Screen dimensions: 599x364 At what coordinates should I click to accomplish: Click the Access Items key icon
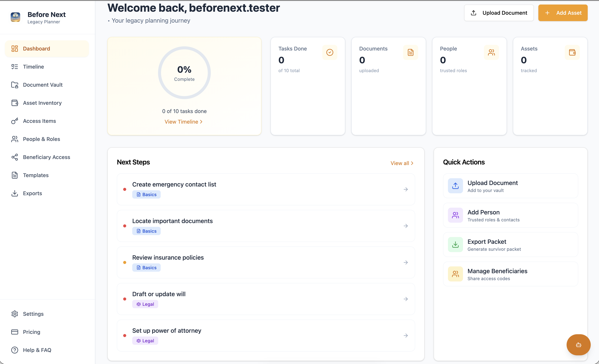coord(15,121)
